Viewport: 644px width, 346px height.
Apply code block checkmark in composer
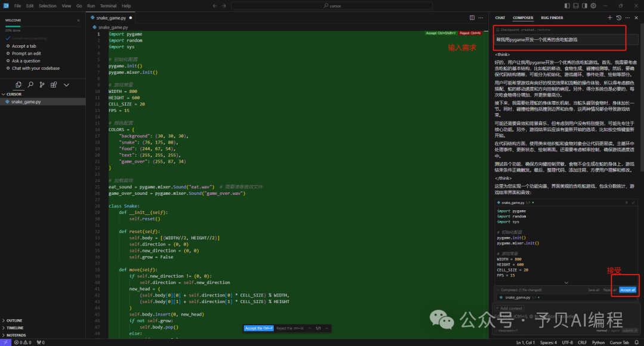click(x=633, y=202)
